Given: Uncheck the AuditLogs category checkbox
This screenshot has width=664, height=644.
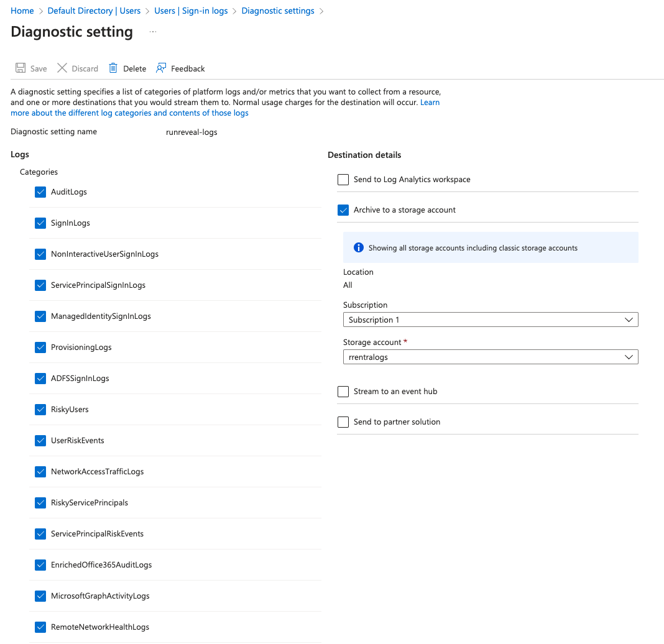Looking at the screenshot, I should pos(41,192).
